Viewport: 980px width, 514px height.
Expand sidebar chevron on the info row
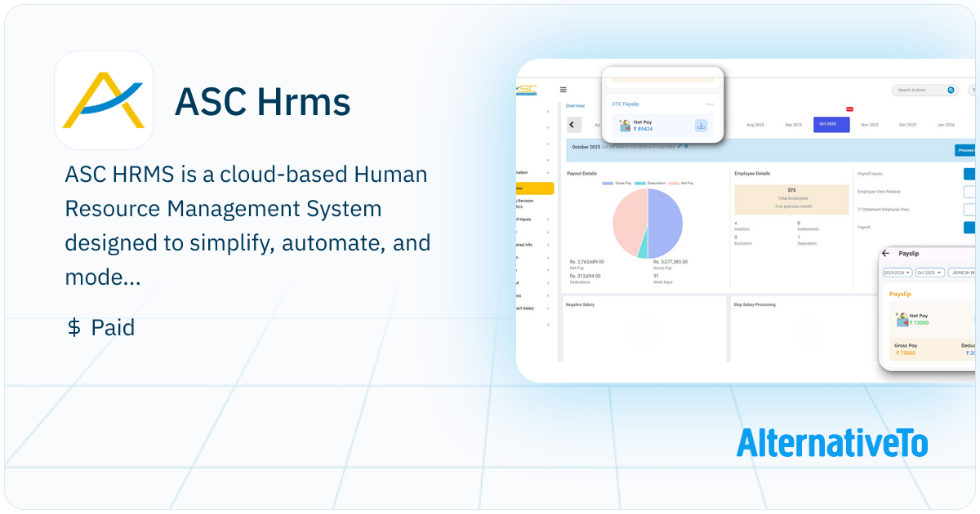pos(548,244)
